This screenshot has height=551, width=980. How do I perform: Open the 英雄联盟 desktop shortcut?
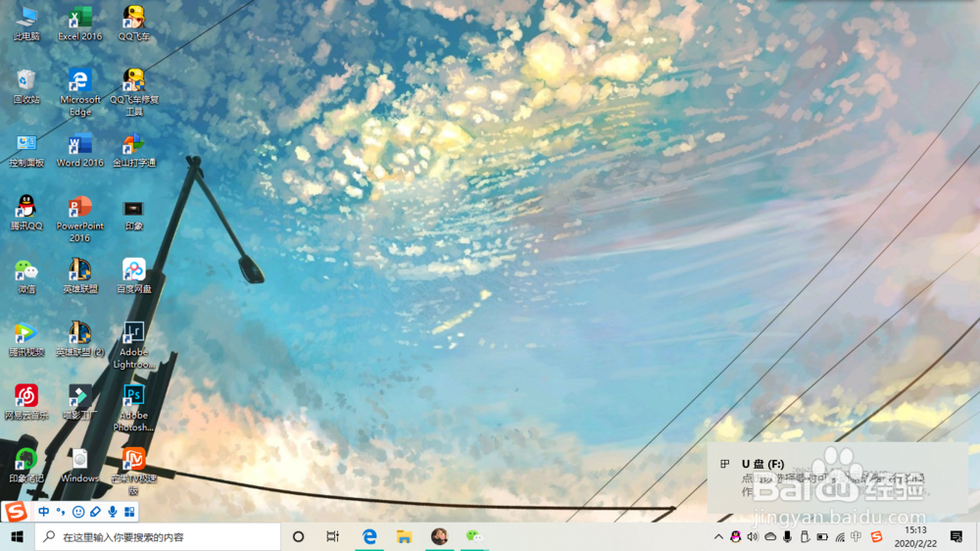pos(80,275)
